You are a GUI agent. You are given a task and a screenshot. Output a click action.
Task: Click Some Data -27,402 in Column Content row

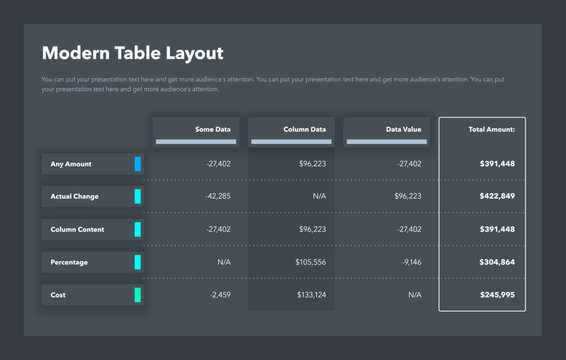coord(218,229)
